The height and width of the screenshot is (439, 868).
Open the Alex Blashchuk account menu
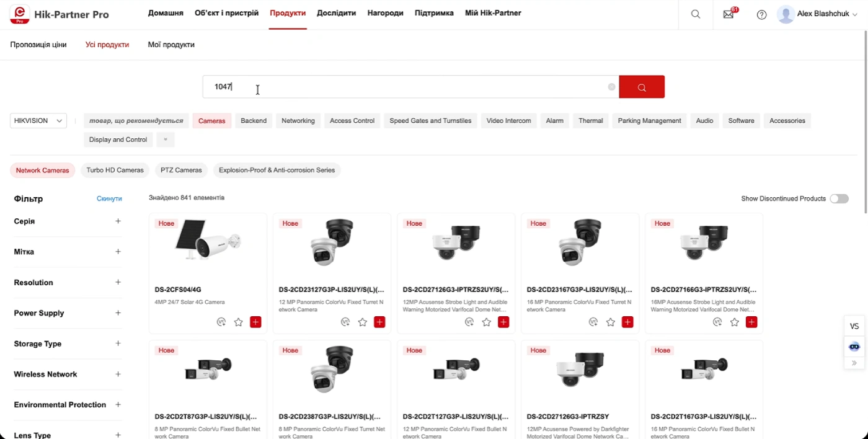[x=818, y=14]
